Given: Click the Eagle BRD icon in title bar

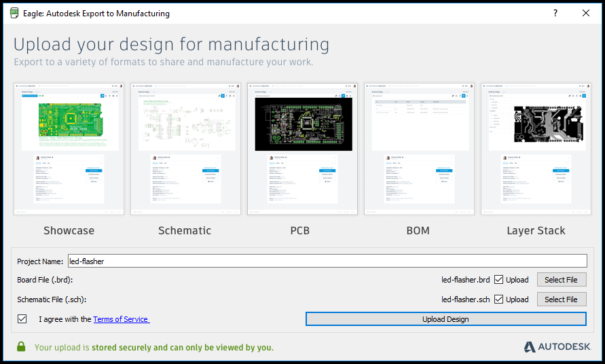Looking at the screenshot, I should coord(14,13).
